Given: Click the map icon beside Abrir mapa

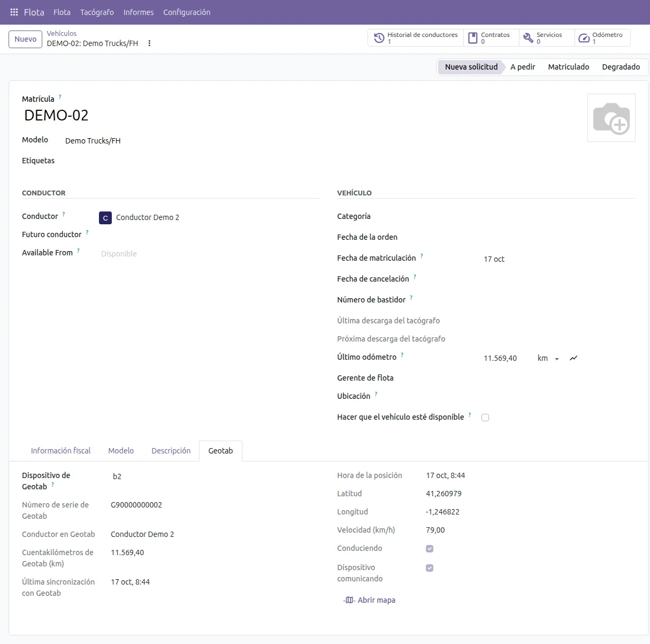Looking at the screenshot, I should [x=349, y=600].
